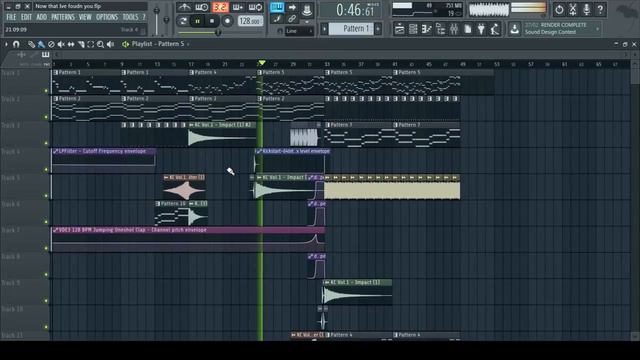Open the Pattern 1 selector
640x360 pixels.
tap(351, 29)
